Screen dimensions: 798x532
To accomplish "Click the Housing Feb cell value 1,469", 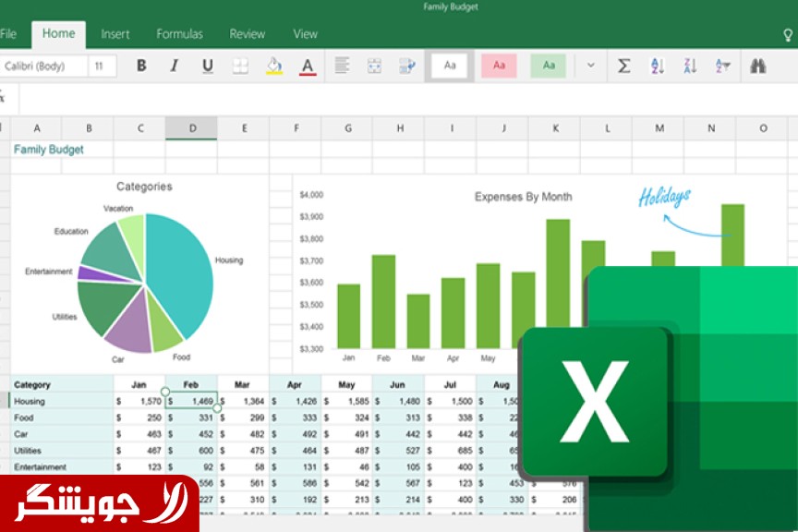I will (x=196, y=402).
